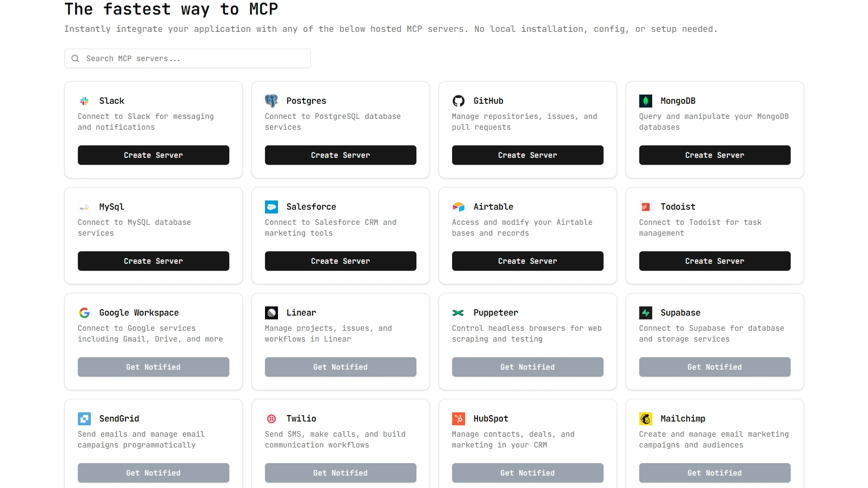The image size is (868, 488).
Task: Click 'Connect to Todoist for task' description
Action: (700, 228)
